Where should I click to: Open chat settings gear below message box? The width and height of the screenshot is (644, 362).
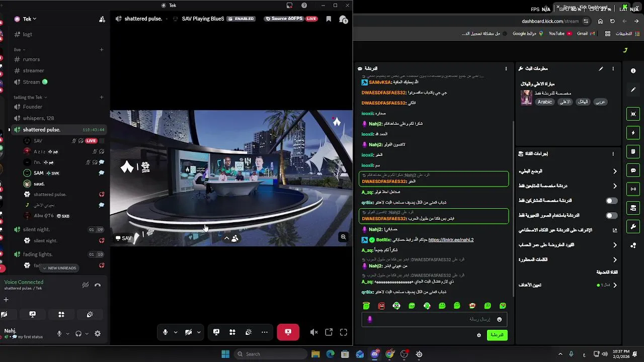pyautogui.click(x=479, y=335)
